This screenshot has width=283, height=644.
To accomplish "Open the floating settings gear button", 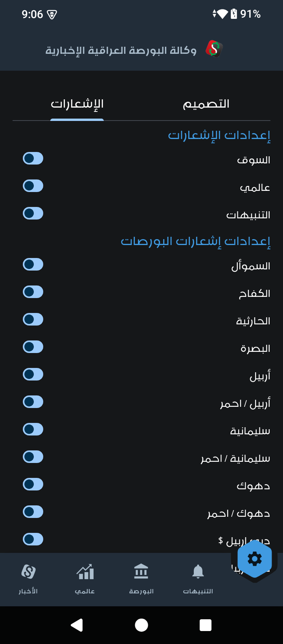I will click(254, 558).
